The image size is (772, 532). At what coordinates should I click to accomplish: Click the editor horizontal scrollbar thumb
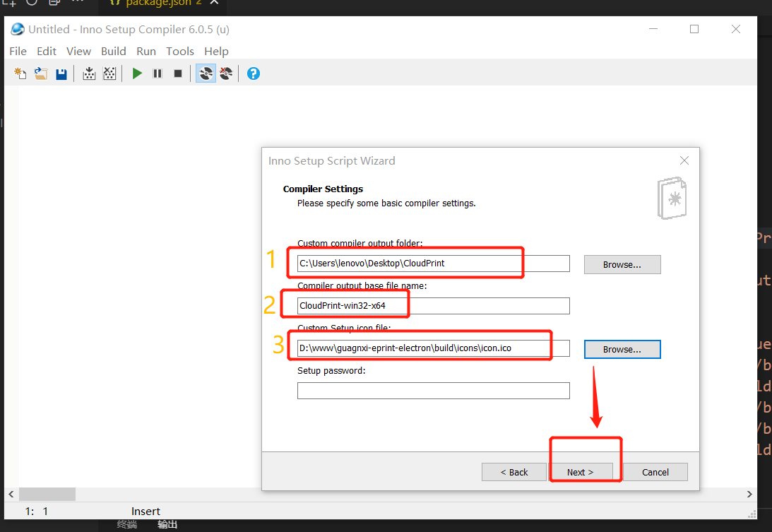pos(47,494)
